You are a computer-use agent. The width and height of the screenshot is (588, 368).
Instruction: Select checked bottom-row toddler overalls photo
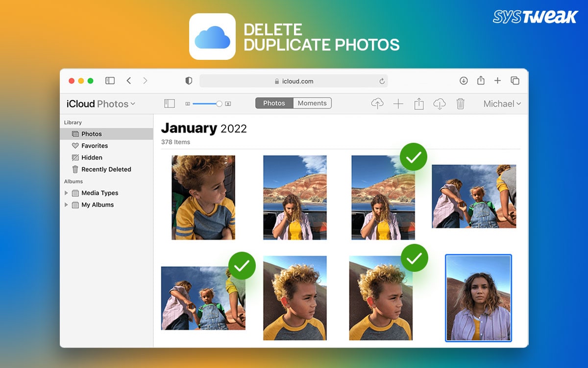point(203,298)
